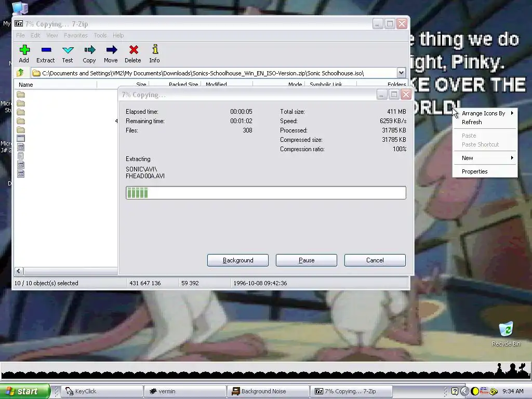This screenshot has height=399, width=532.
Task: Click the help balloon tray icon
Action: (x=455, y=391)
